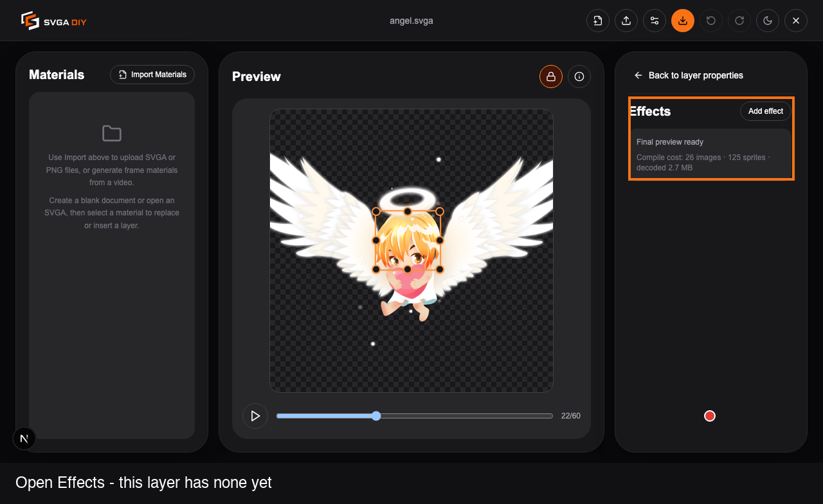Toggle dark mode moon icon

tap(768, 21)
